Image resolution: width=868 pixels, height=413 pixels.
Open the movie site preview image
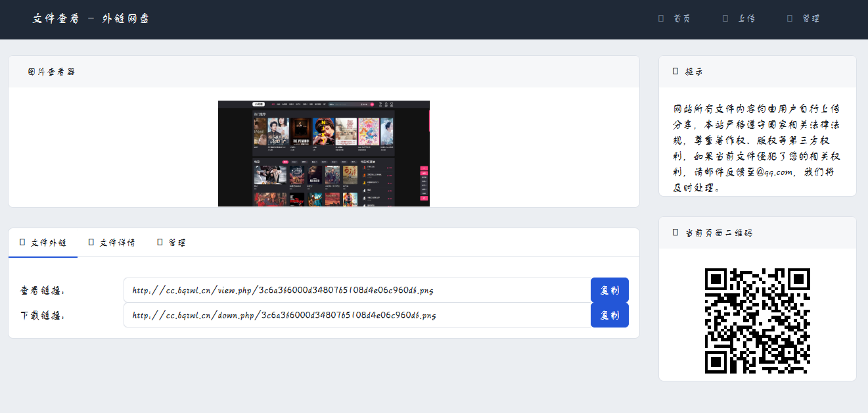pos(323,153)
